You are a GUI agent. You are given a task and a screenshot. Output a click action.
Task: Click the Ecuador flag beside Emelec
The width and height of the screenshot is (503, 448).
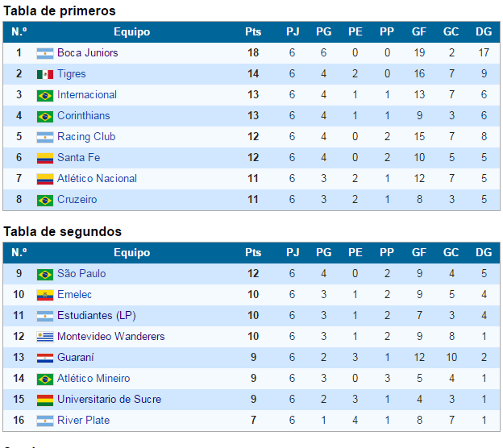pos(44,295)
